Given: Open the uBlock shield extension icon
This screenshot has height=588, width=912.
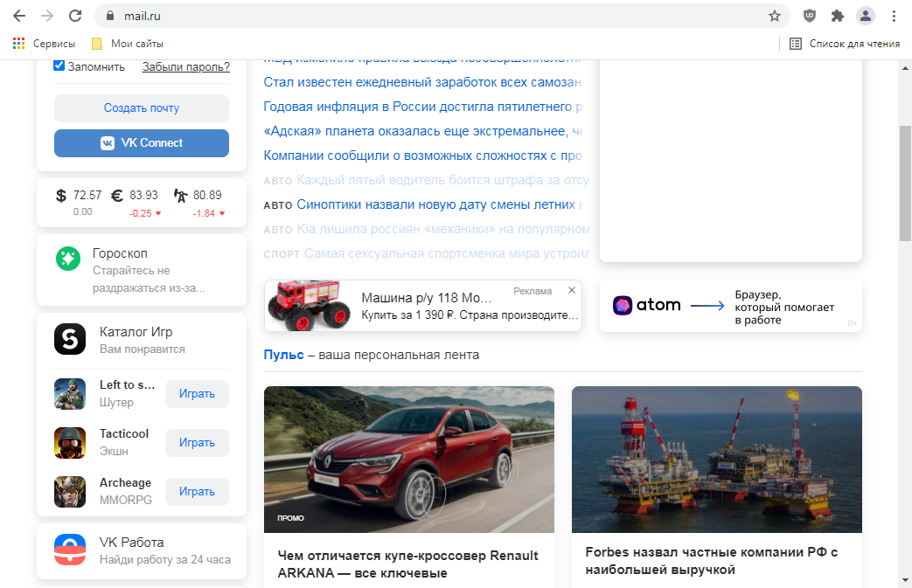Looking at the screenshot, I should pos(809,16).
